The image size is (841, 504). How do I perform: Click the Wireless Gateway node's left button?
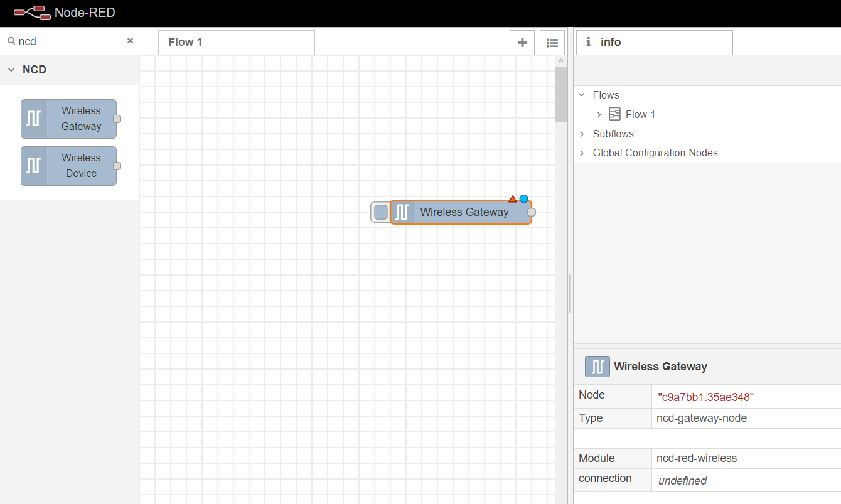pyautogui.click(x=380, y=212)
